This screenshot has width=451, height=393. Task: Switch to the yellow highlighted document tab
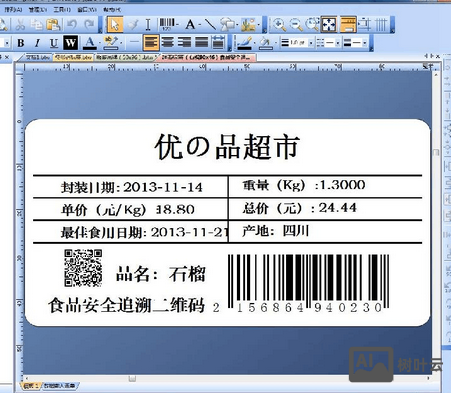point(73,57)
